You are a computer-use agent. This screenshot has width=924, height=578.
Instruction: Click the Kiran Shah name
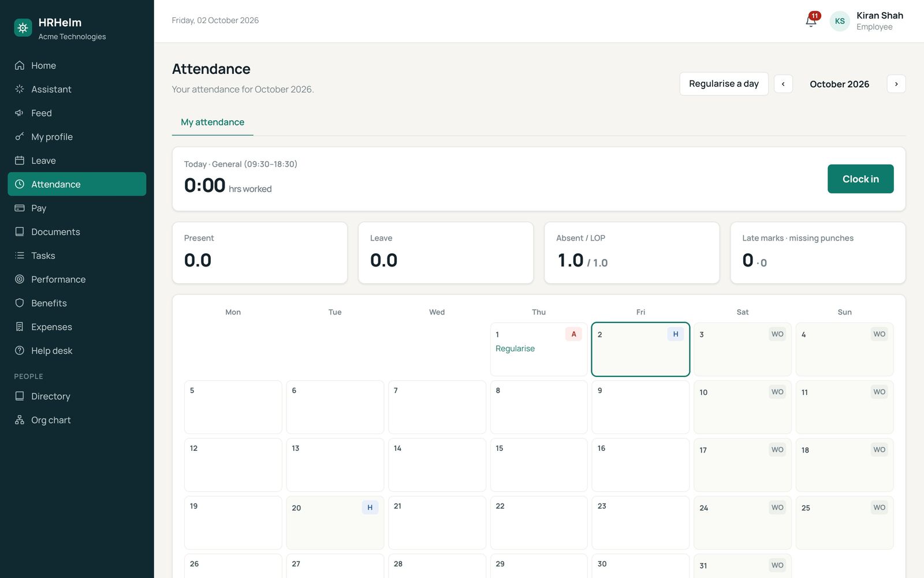point(880,16)
